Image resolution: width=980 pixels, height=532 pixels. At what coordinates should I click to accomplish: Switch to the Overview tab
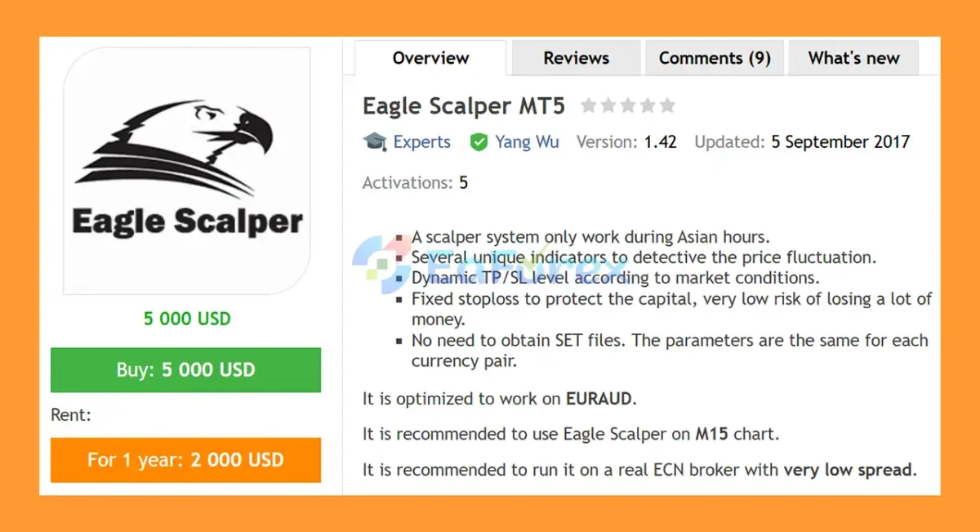pyautogui.click(x=430, y=58)
